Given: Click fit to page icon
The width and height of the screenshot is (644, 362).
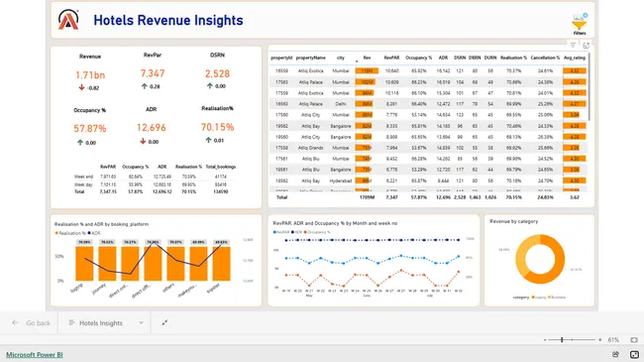Looking at the screenshot, I should [634, 340].
